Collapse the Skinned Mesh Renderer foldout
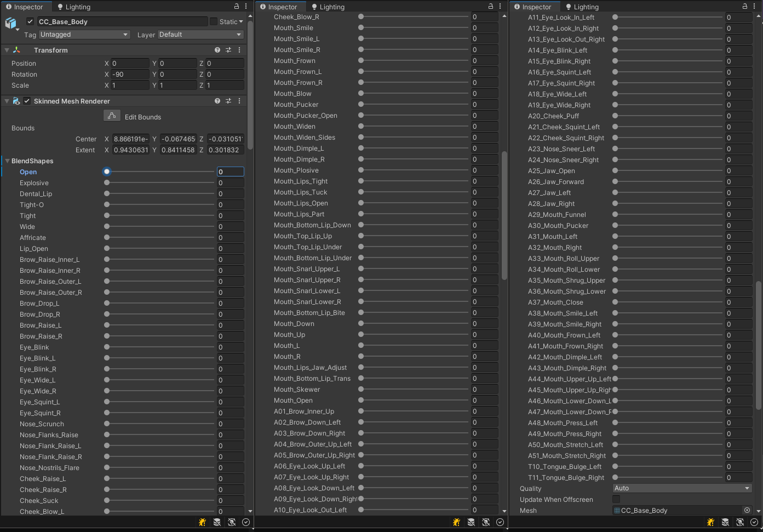Viewport: 763px width, 532px height. pyautogui.click(x=7, y=101)
